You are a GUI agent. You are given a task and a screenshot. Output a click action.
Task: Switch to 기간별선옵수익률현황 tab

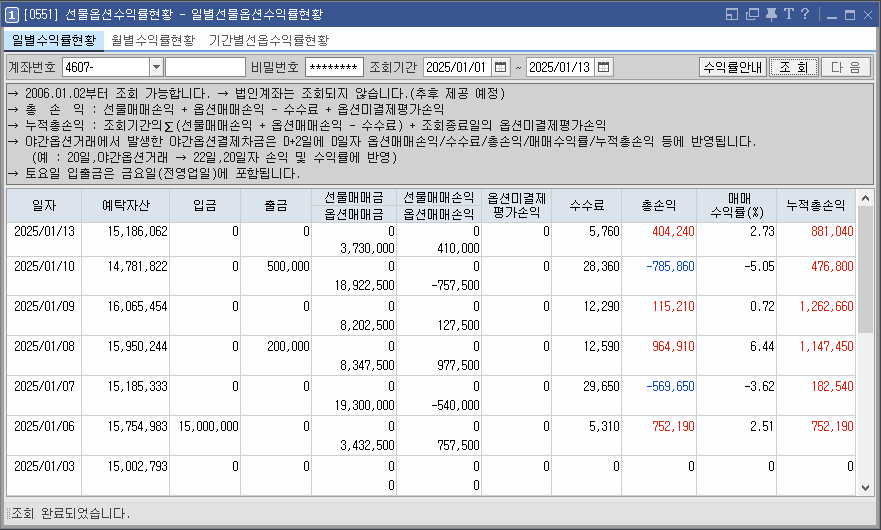pos(269,40)
